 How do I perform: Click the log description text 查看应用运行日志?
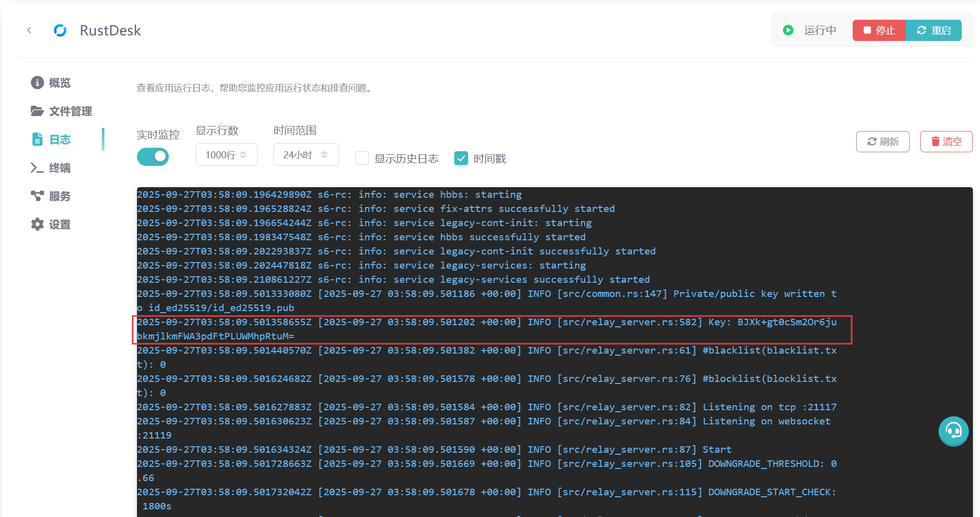[x=255, y=88]
